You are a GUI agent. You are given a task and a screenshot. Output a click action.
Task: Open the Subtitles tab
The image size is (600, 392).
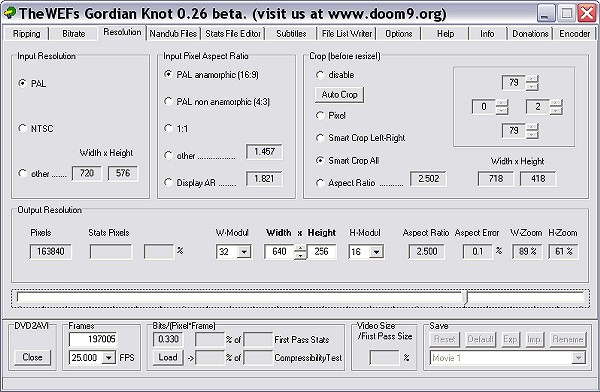coord(291,34)
